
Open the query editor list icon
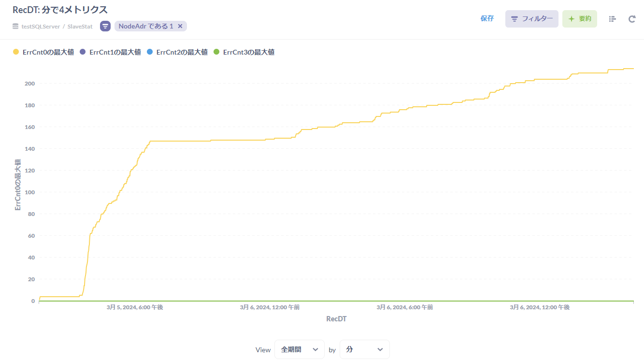pyautogui.click(x=612, y=19)
